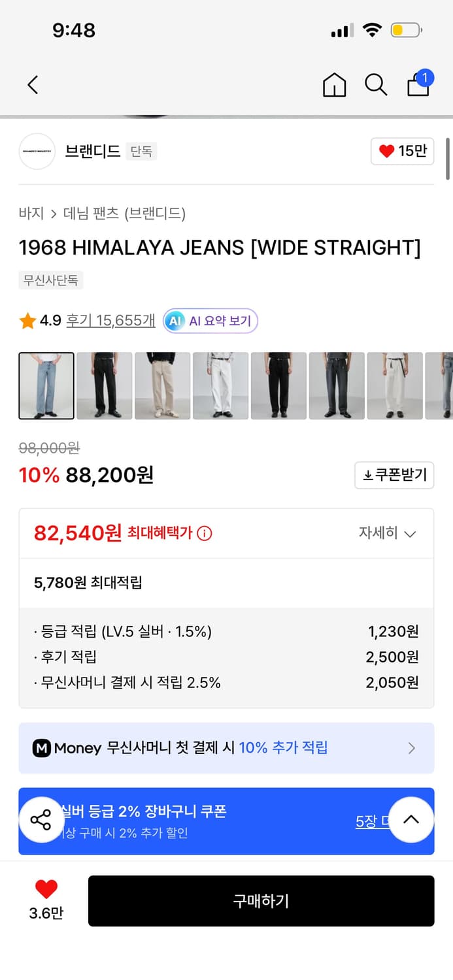Tap the search magnifier icon

[x=375, y=85]
